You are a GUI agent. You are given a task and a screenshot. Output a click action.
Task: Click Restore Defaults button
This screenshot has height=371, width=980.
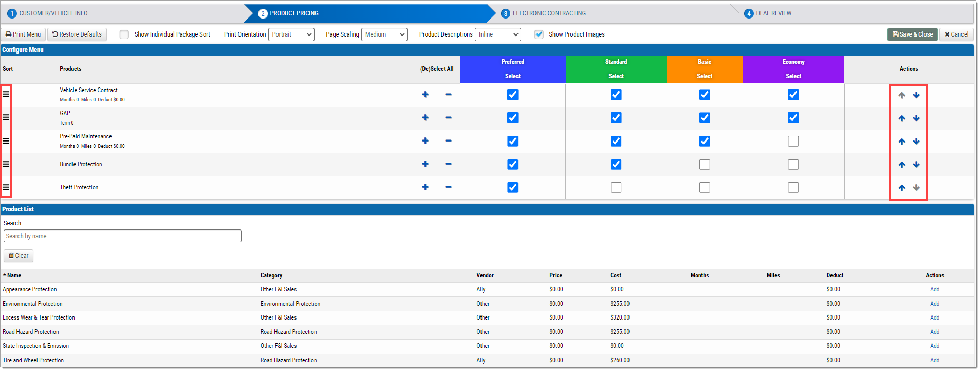point(77,34)
